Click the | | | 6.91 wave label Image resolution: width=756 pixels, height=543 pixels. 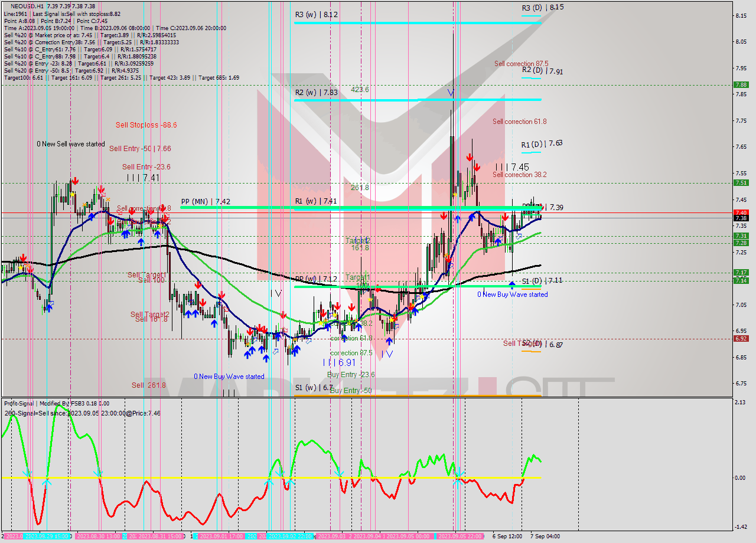click(339, 362)
